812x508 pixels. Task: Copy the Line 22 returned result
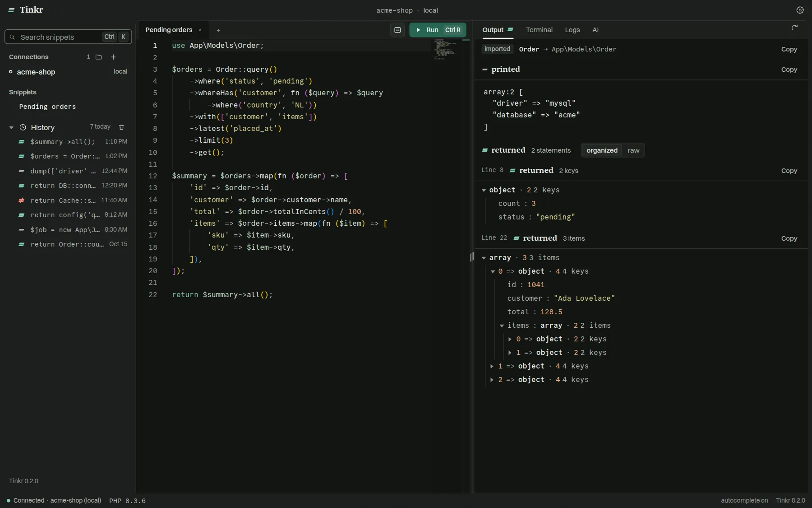tap(789, 238)
